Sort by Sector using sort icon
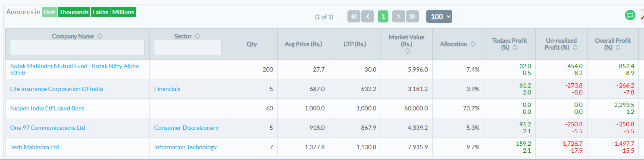This screenshot has height=160, width=644. (x=197, y=37)
